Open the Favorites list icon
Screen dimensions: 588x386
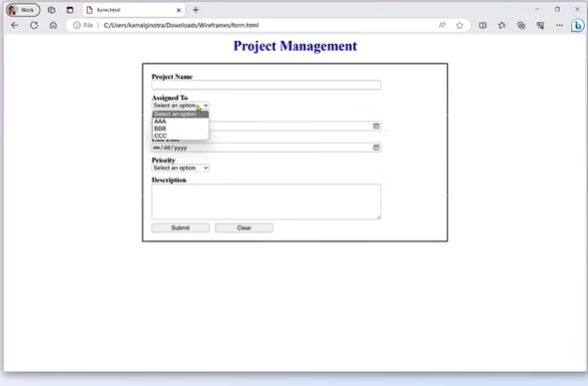pos(502,25)
